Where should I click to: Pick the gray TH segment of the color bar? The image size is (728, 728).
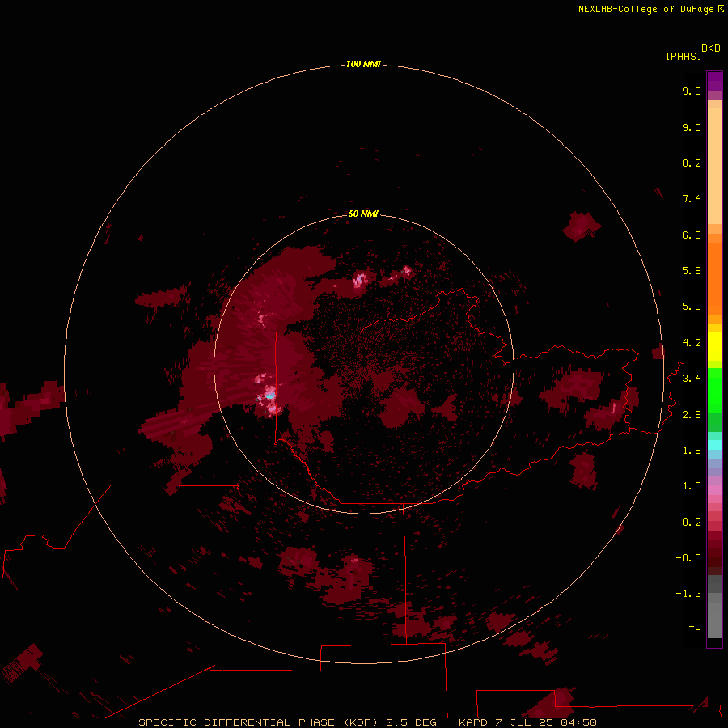coord(714,621)
